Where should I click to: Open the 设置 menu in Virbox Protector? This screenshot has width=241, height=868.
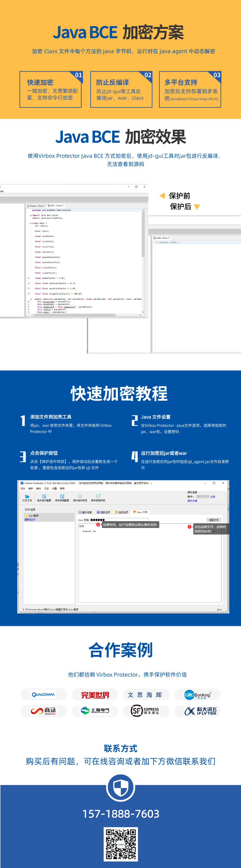coord(54,488)
